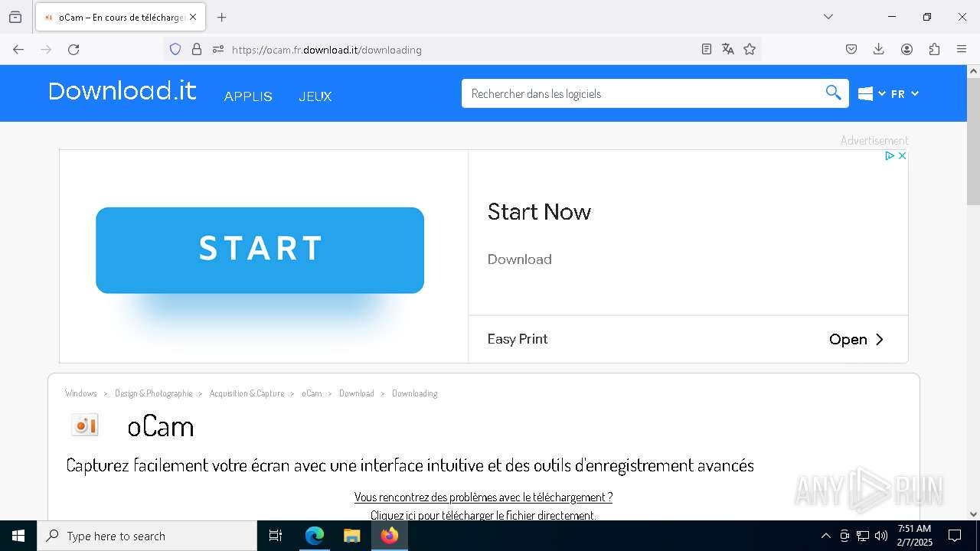Open Task View on taskbar
Screen dimensions: 980x551
pos(276,536)
